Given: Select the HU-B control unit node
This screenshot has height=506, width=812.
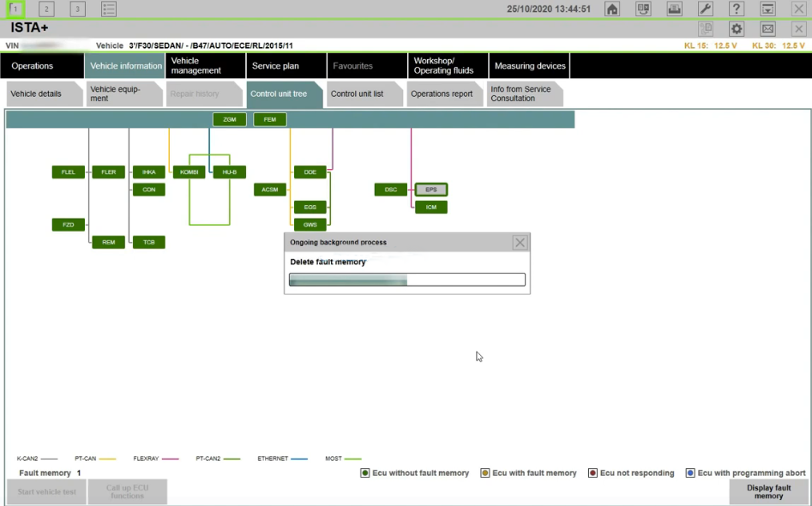Looking at the screenshot, I should tap(230, 172).
